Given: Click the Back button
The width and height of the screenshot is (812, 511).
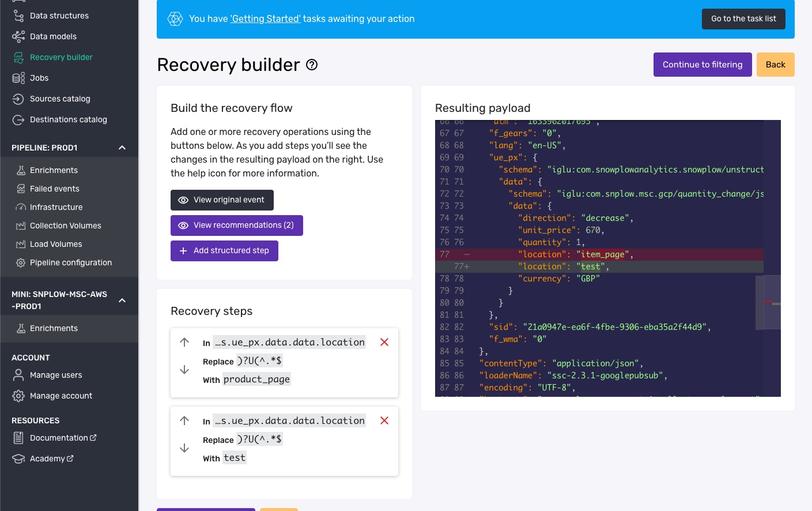Looking at the screenshot, I should pos(775,65).
